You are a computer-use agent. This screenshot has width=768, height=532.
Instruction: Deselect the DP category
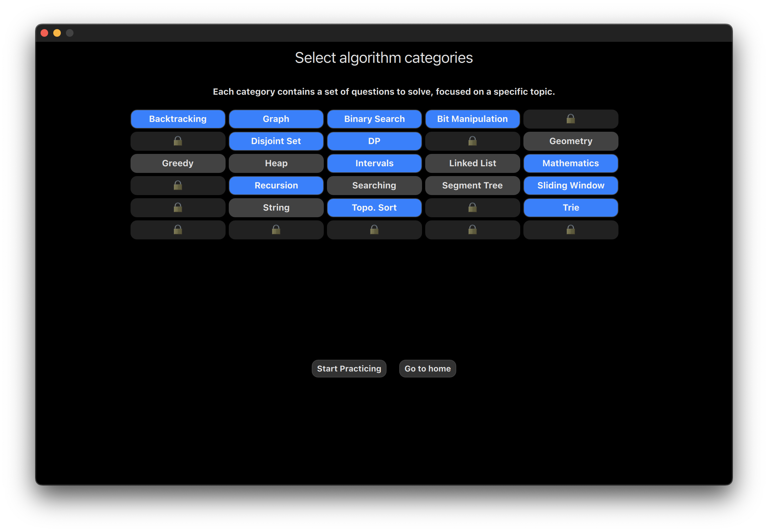[374, 141]
